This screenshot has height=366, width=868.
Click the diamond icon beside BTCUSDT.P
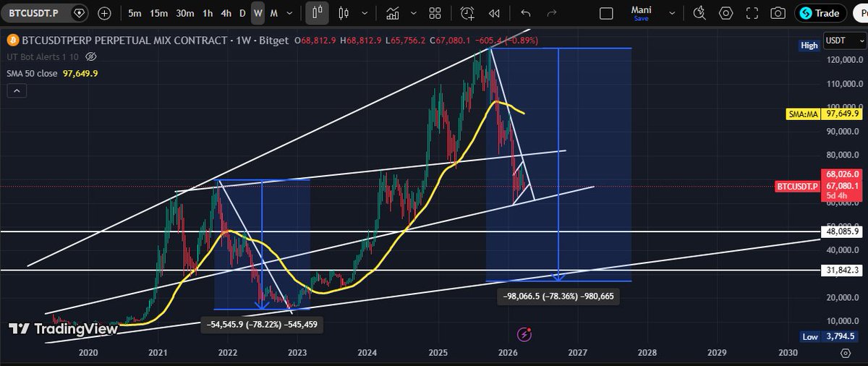pyautogui.click(x=79, y=13)
